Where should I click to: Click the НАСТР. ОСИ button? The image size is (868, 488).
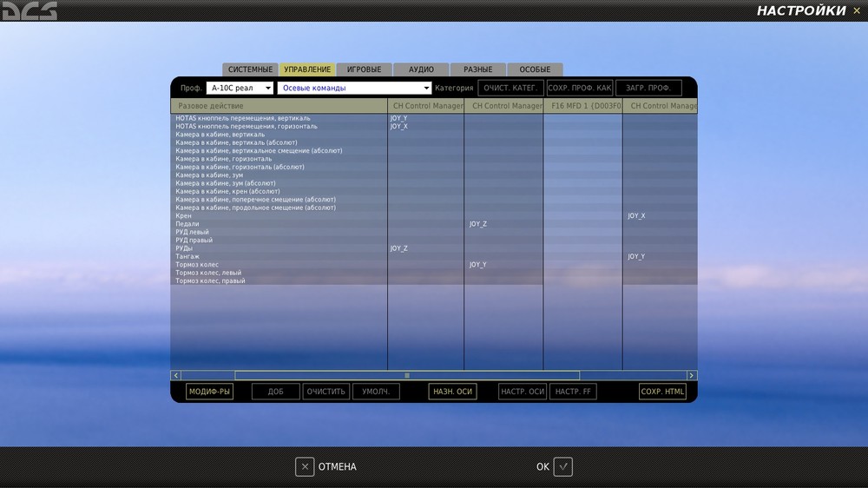pos(523,391)
